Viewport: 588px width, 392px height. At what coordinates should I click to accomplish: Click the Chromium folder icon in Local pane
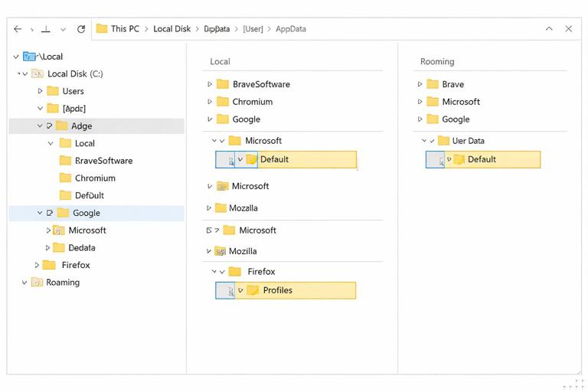coord(223,102)
